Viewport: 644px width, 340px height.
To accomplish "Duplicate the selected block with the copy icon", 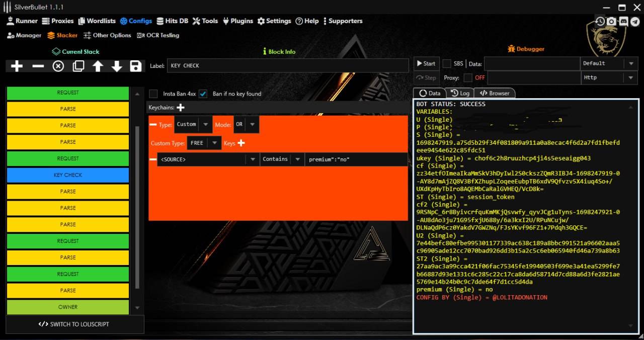I will 78,66.
